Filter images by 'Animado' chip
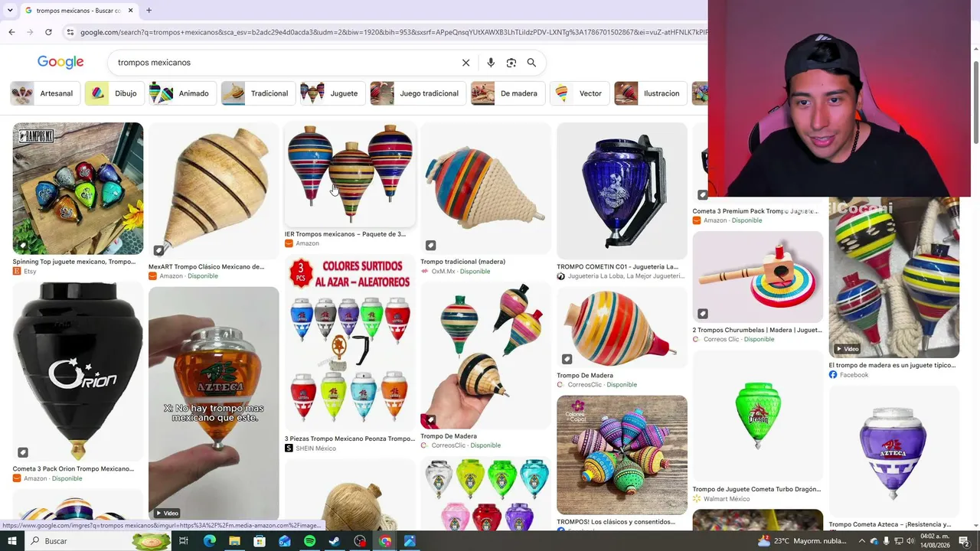980x551 pixels. coord(181,93)
